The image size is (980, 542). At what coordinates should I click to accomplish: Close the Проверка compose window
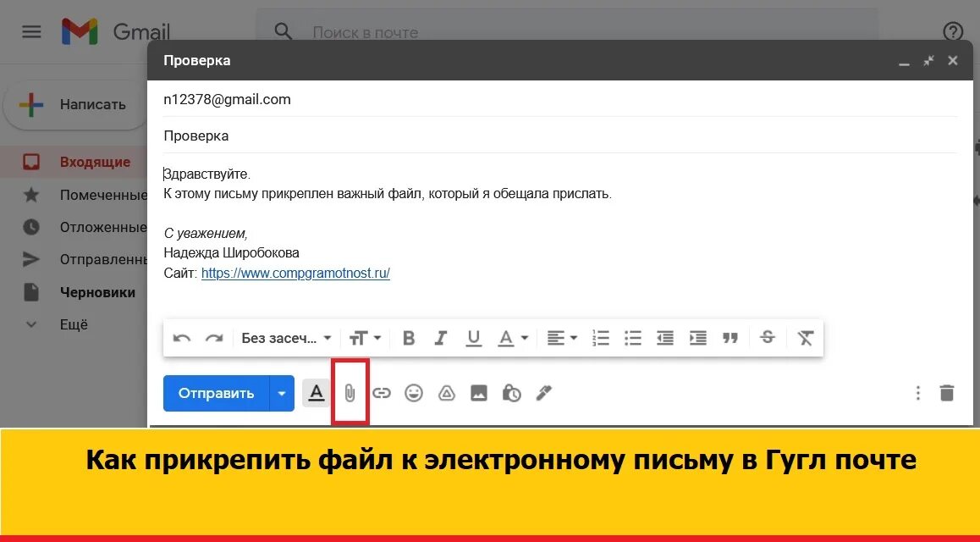click(953, 61)
